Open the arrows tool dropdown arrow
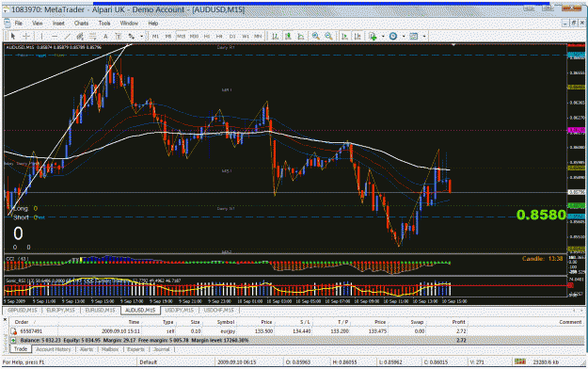Screen dimensions: 588x369 (141, 37)
